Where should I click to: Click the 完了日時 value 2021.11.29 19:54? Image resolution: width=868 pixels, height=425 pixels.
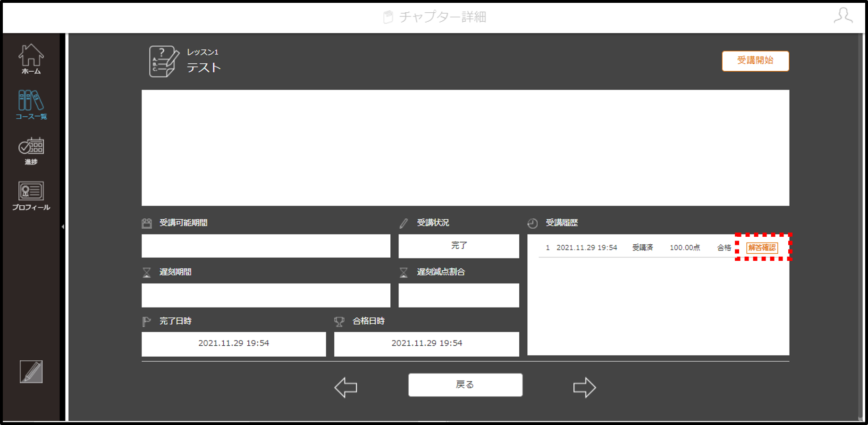pyautogui.click(x=234, y=344)
